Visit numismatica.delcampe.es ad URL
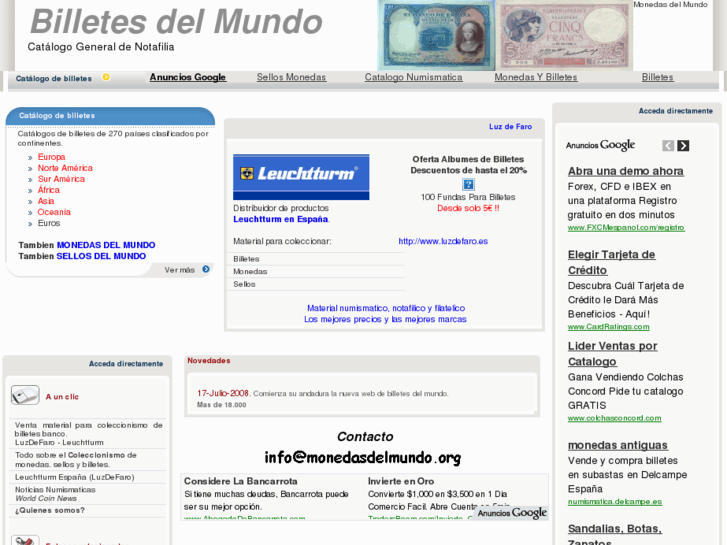Image resolution: width=727 pixels, height=545 pixels. (615, 502)
